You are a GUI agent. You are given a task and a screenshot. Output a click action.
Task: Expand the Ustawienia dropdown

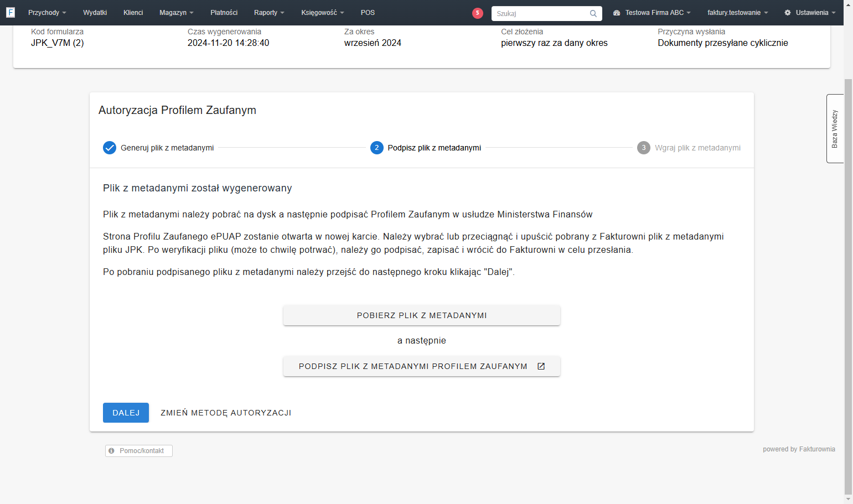(810, 13)
